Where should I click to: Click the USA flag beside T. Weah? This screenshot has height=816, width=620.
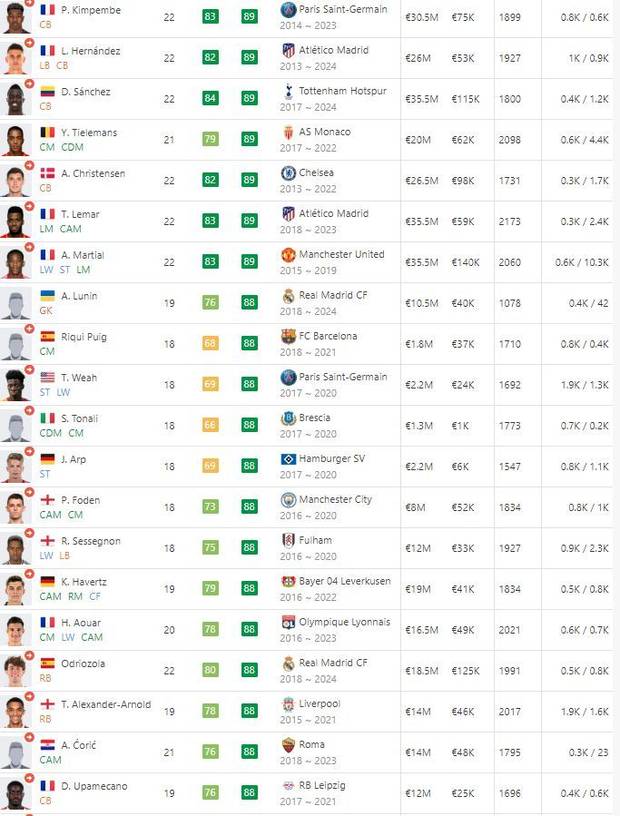coord(47,377)
